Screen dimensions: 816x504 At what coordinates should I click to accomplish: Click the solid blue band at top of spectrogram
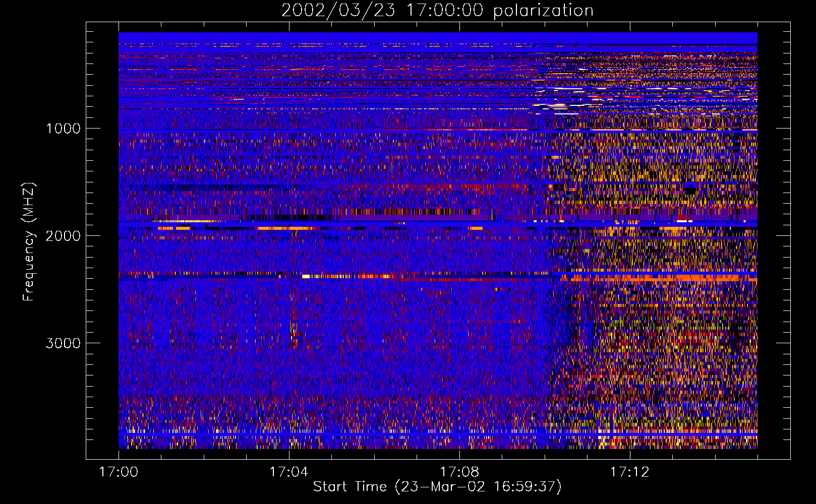coord(438,38)
